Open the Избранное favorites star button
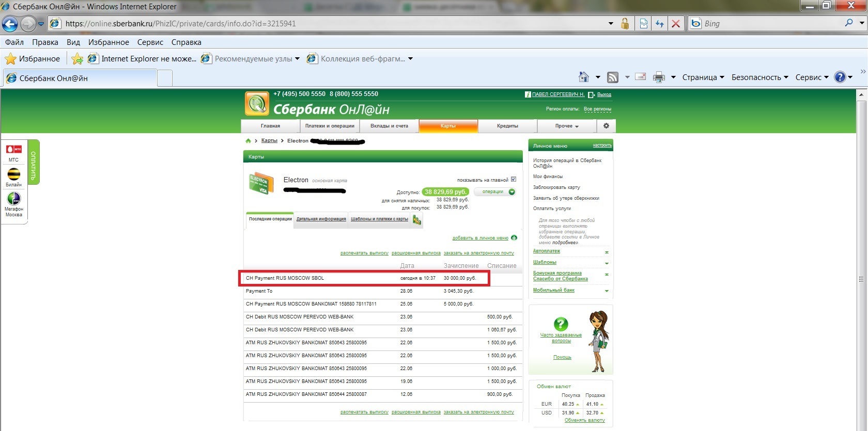868x431 pixels. point(33,59)
